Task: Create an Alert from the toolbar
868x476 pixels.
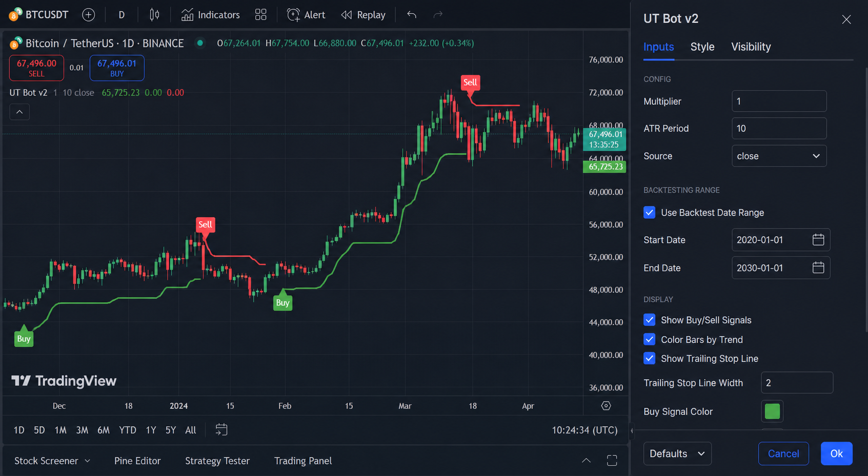Action: pos(306,15)
